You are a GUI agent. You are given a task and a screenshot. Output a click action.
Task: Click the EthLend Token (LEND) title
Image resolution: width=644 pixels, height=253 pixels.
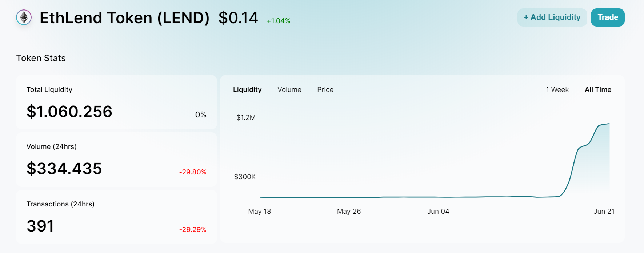(124, 18)
